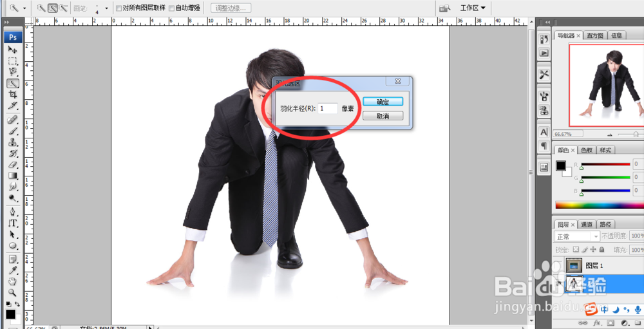The height and width of the screenshot is (329, 644).
Task: Select the Eraser tool
Action: (13, 164)
